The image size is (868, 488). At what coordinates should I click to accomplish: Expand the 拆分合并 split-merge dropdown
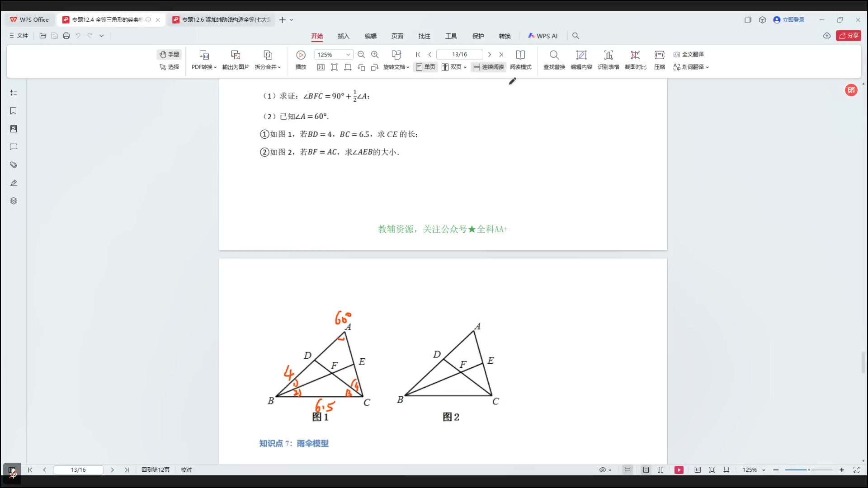point(268,67)
